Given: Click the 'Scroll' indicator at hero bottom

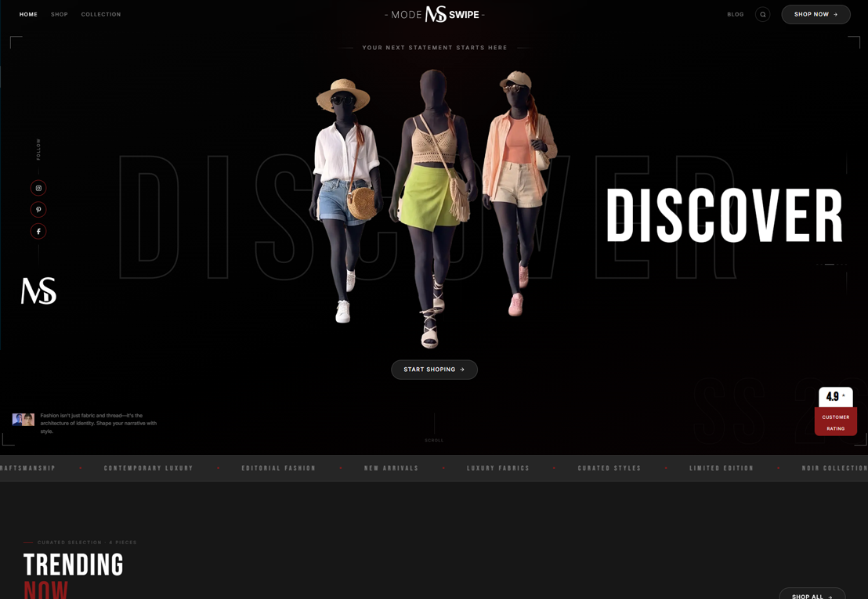Looking at the screenshot, I should pos(434,440).
